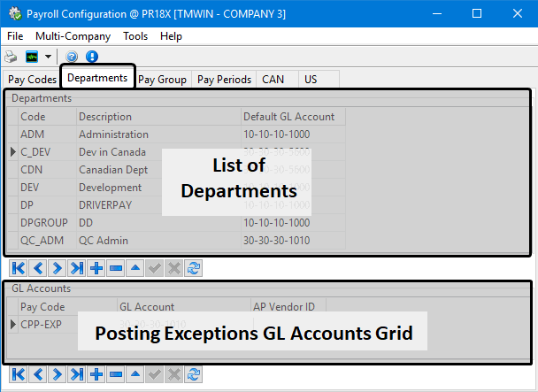The width and height of the screenshot is (538, 392).
Task: Go to first record in Departments navigator
Action: 18,268
